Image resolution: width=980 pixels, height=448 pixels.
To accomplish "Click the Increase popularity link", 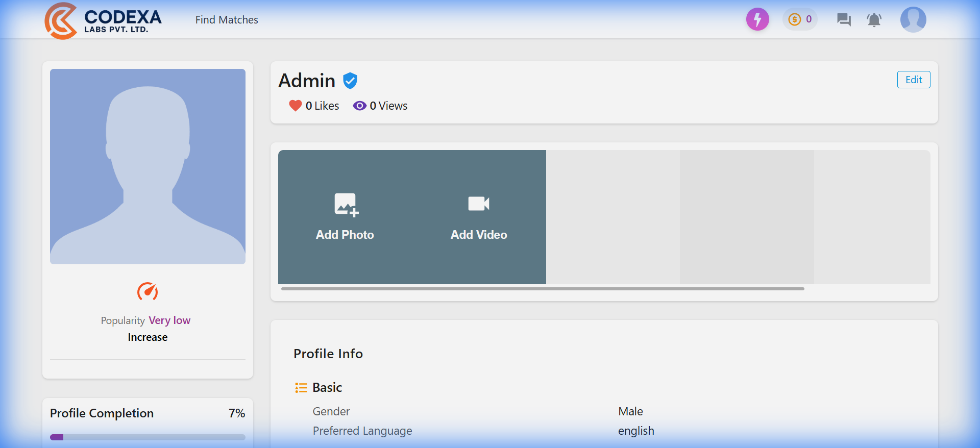I will [x=148, y=337].
